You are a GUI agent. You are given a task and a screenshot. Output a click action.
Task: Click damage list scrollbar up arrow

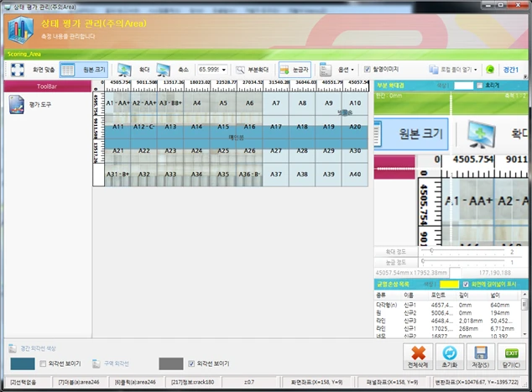click(x=524, y=295)
